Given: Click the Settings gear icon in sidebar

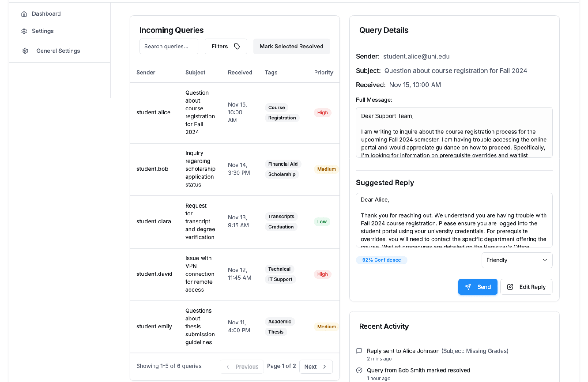Looking at the screenshot, I should coord(24,31).
